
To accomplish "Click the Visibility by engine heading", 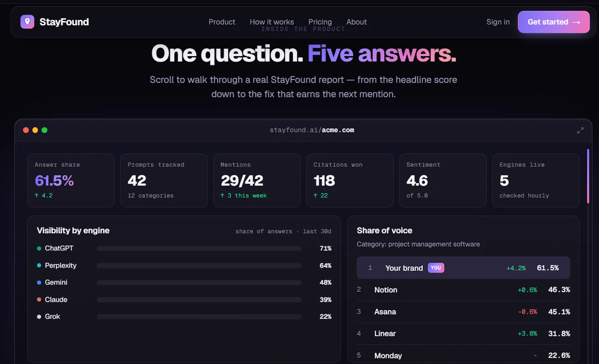I will pyautogui.click(x=73, y=230).
